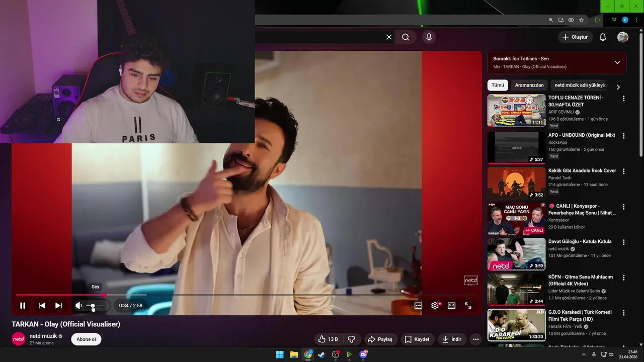
Task: Click the crossed-eye icon in the address bar
Action: point(571,20)
